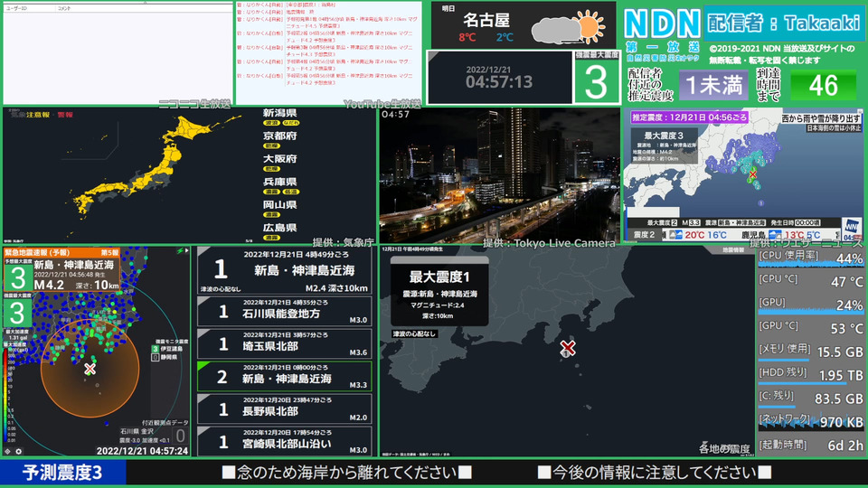Click the green 46 arrival countdown box
The image size is (868, 488).
(823, 86)
